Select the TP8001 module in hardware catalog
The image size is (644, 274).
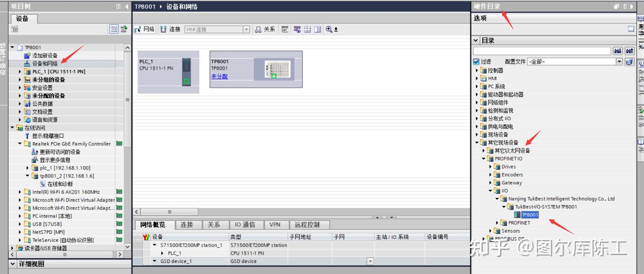[x=530, y=215]
